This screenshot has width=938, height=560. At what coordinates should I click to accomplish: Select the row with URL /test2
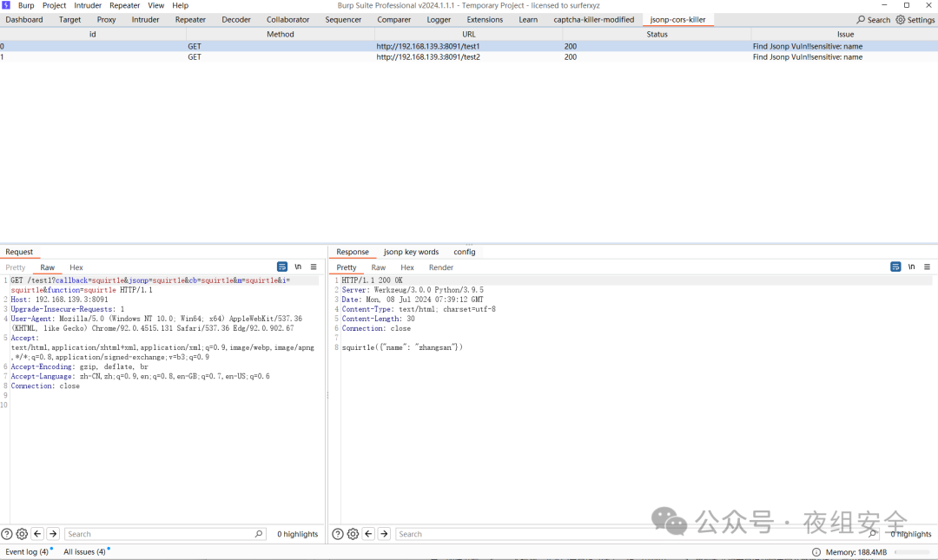pos(469,56)
